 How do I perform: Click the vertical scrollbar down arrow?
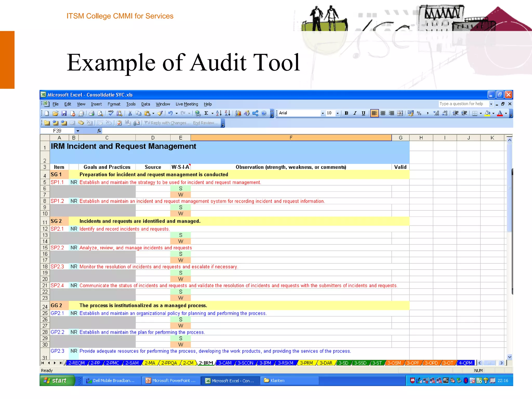coord(509,357)
